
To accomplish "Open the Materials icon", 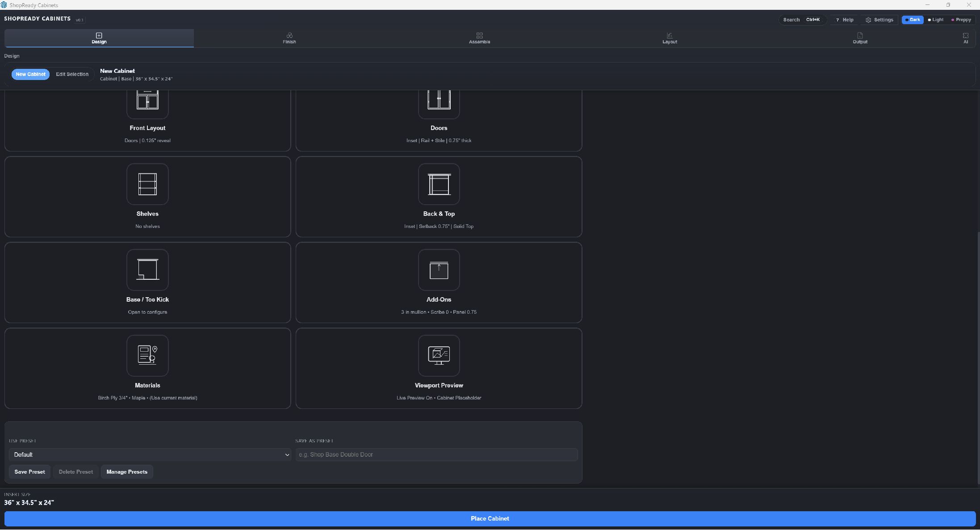I will pyautogui.click(x=147, y=356).
